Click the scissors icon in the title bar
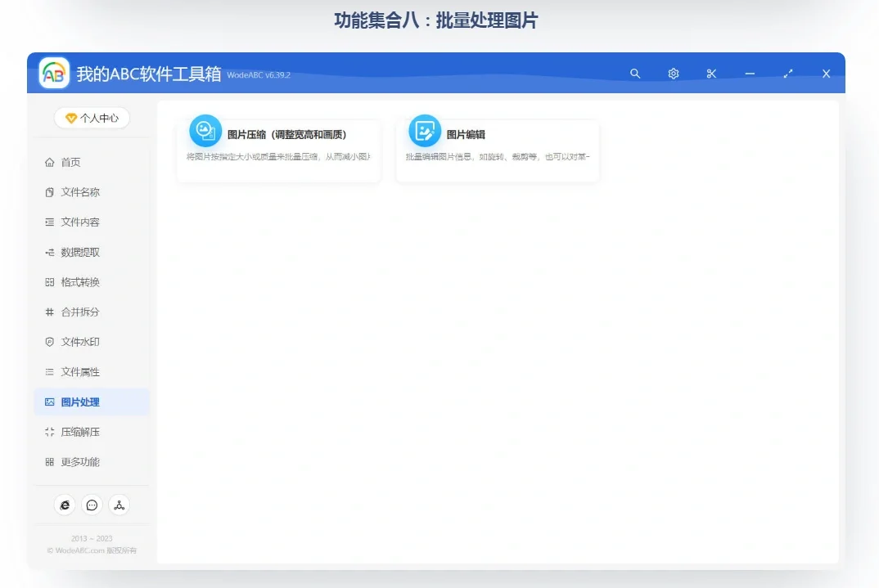The height and width of the screenshot is (588, 879). click(711, 74)
